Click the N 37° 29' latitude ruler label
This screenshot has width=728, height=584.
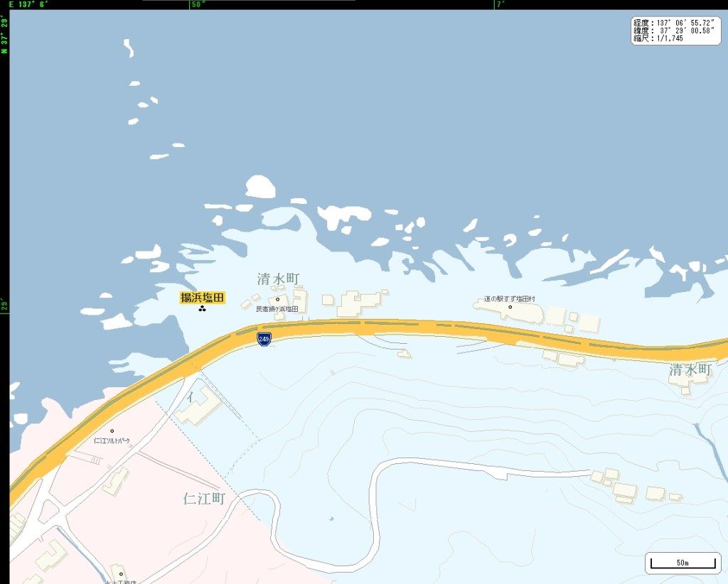pyautogui.click(x=4, y=35)
